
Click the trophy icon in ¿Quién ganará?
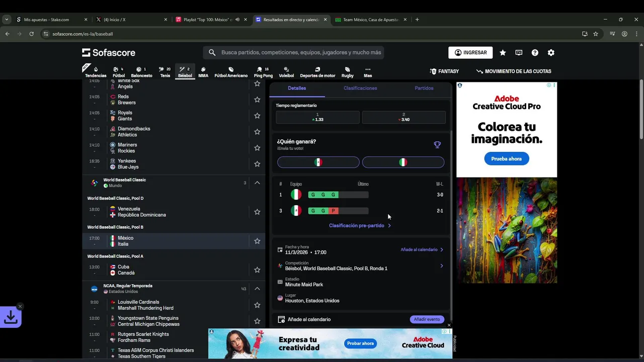pos(437,145)
